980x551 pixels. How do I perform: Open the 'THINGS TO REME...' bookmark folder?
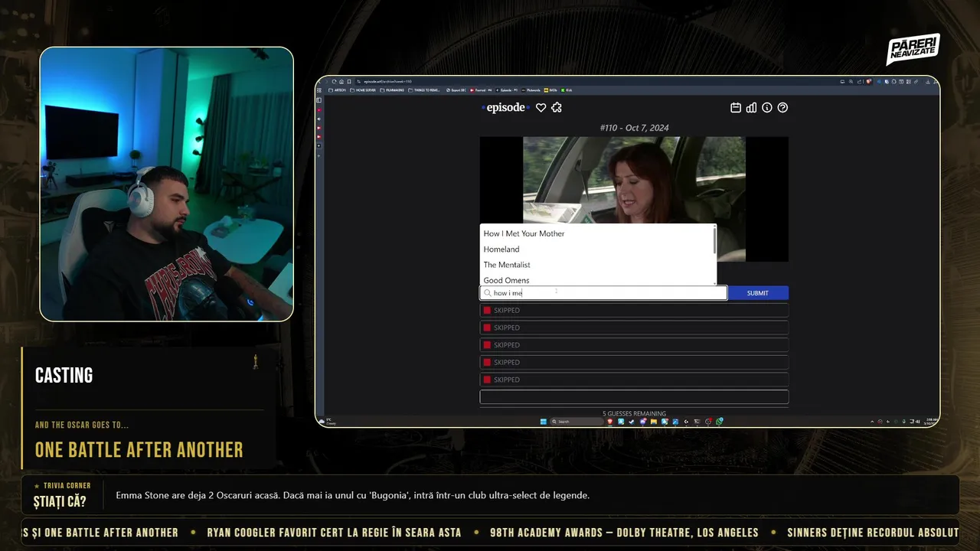coord(425,90)
